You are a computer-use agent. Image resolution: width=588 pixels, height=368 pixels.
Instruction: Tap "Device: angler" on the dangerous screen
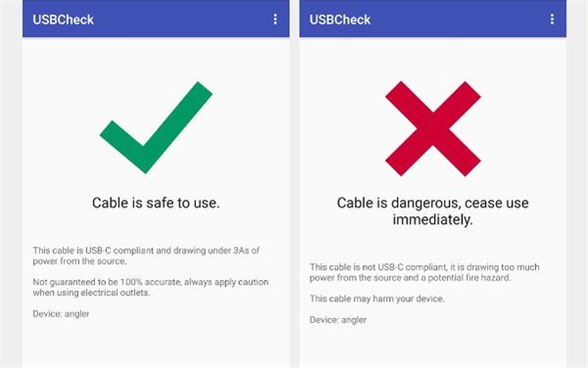coord(338,320)
